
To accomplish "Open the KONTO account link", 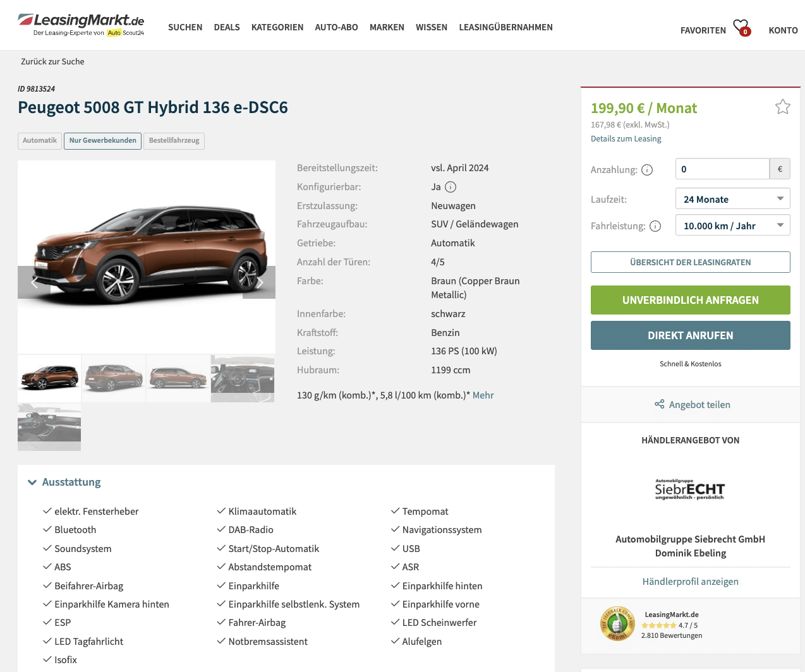I will click(x=783, y=30).
